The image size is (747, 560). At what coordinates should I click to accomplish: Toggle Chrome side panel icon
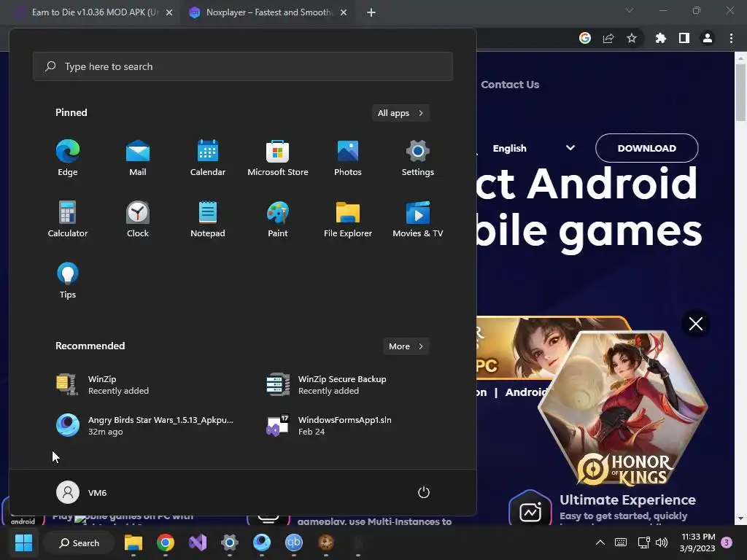pyautogui.click(x=684, y=38)
